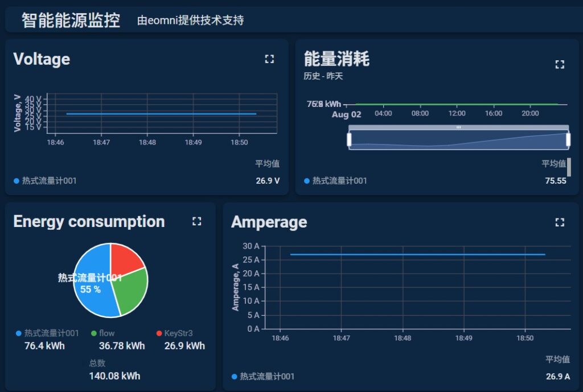Viewport: 583px width, 392px height.
Task: Toggle KeyStr3 series label in pie legend
Action: [x=178, y=333]
